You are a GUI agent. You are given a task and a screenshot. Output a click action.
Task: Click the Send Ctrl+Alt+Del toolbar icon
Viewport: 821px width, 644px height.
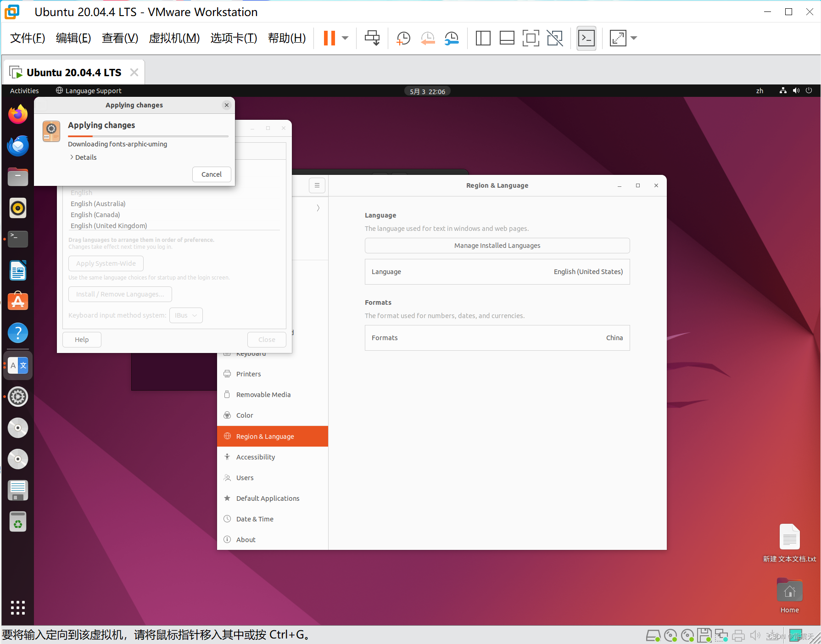coord(372,38)
